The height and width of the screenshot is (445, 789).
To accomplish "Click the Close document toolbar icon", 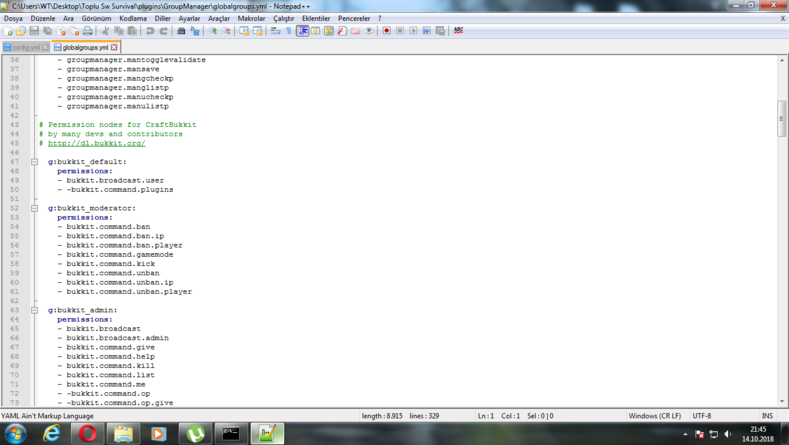I will pyautogui.click(x=61, y=31).
